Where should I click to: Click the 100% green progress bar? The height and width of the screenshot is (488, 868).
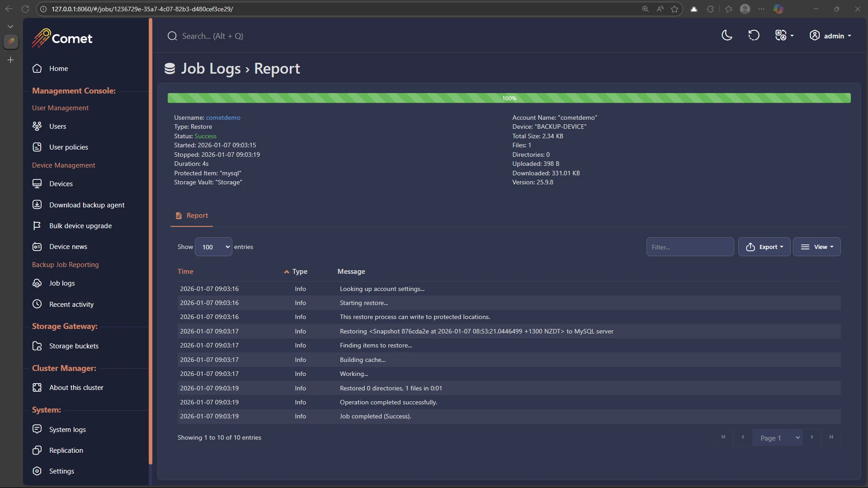509,98
